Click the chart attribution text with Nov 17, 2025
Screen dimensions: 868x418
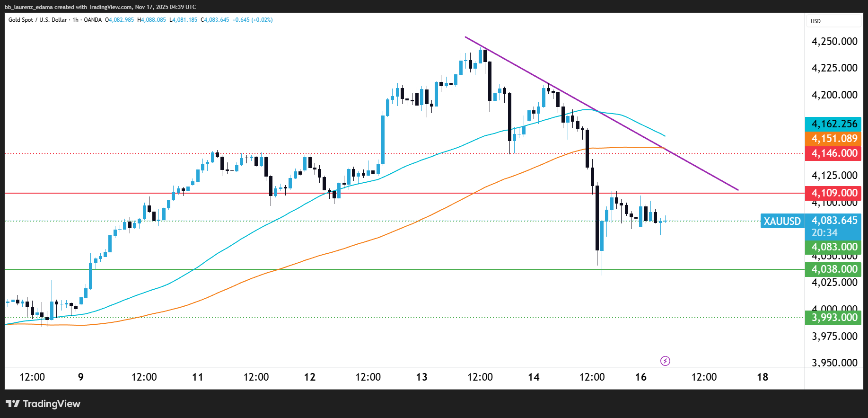pos(100,7)
